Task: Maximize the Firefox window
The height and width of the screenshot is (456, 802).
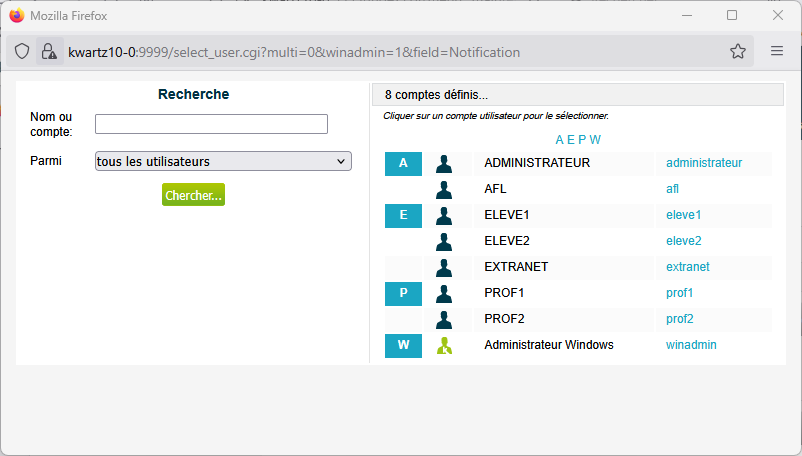Action: point(732,16)
